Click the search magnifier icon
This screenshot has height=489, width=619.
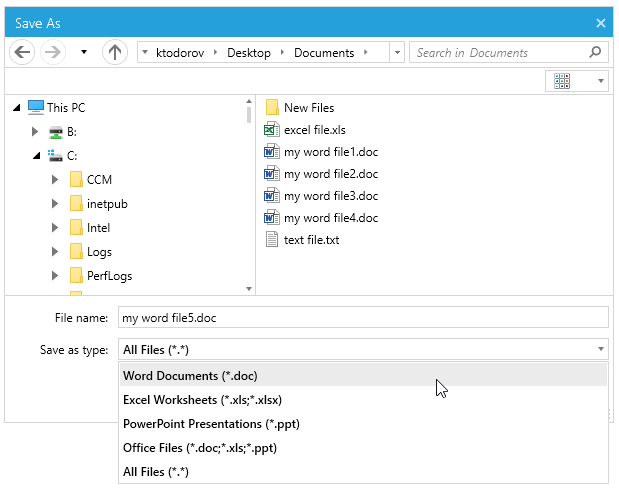click(x=595, y=52)
